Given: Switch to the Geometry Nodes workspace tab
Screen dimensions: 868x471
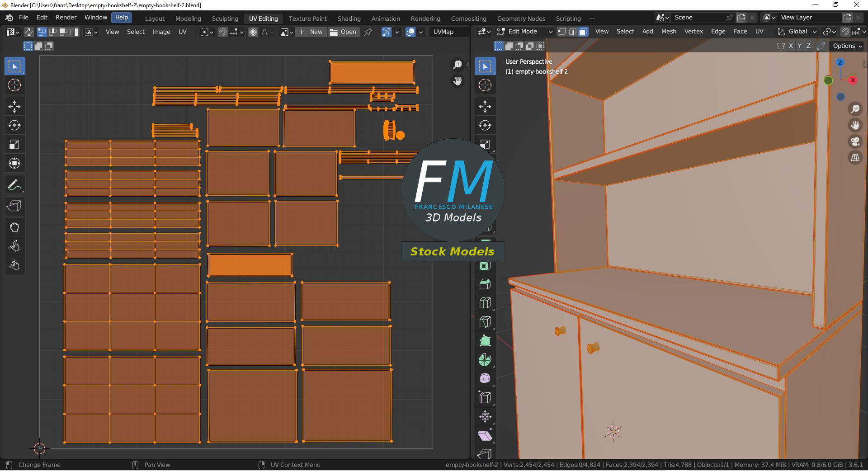Looking at the screenshot, I should pos(521,19).
